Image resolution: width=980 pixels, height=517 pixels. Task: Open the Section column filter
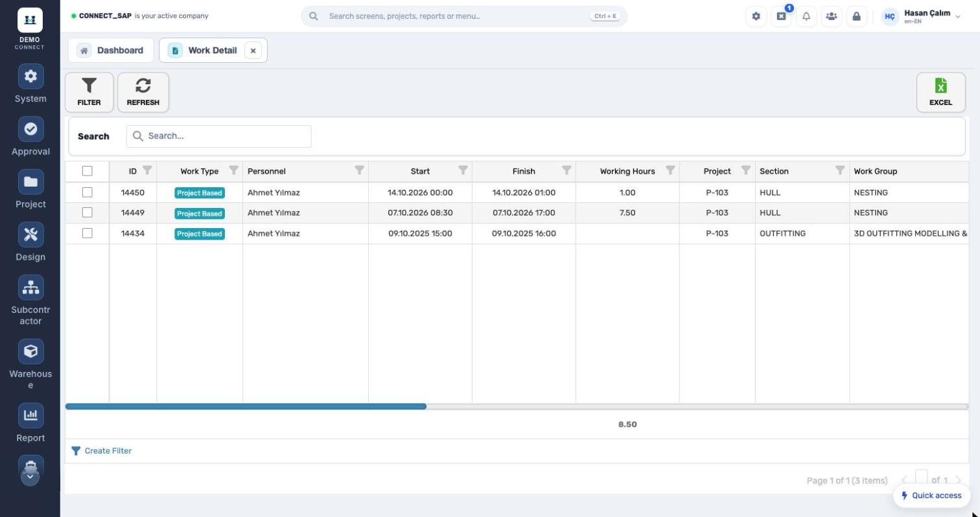tap(840, 170)
